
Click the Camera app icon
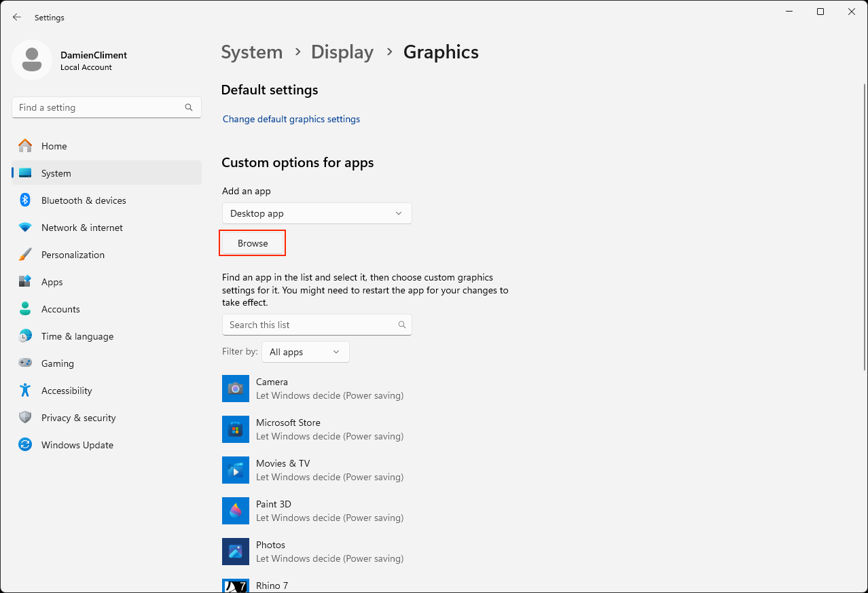pyautogui.click(x=236, y=389)
